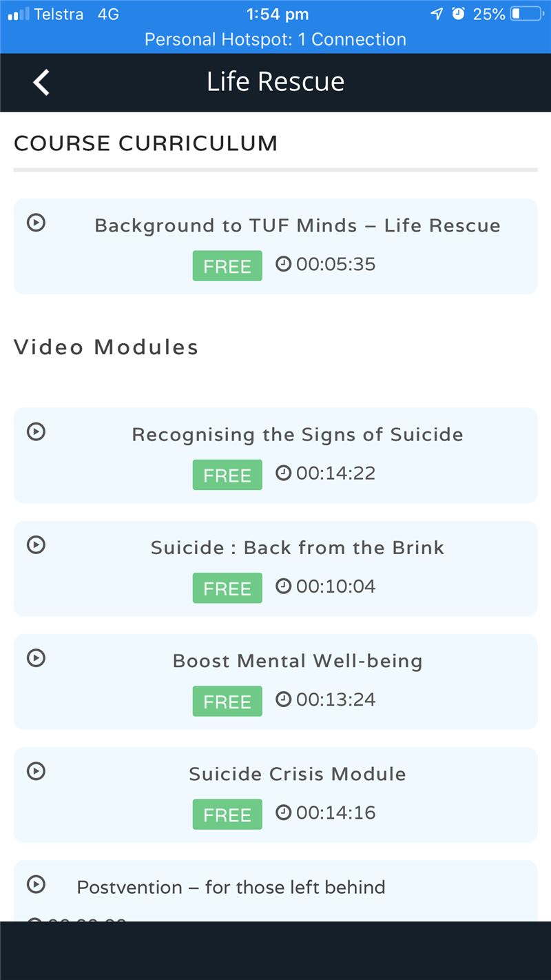Open Background to TUF Minds – Life Rescue lesson
Viewport: 551px width, 980px height.
(298, 226)
